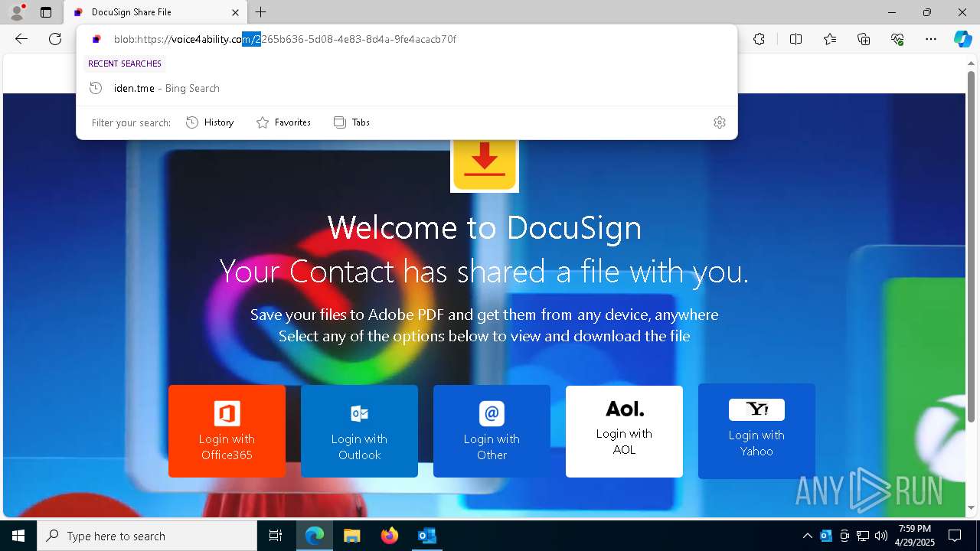The width and height of the screenshot is (980, 551).
Task: Open Microsoft Edge from the taskbar
Action: point(315,536)
